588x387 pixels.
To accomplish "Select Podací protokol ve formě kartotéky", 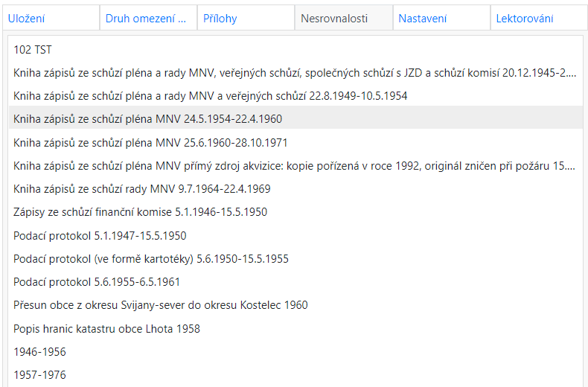I will (151, 259).
